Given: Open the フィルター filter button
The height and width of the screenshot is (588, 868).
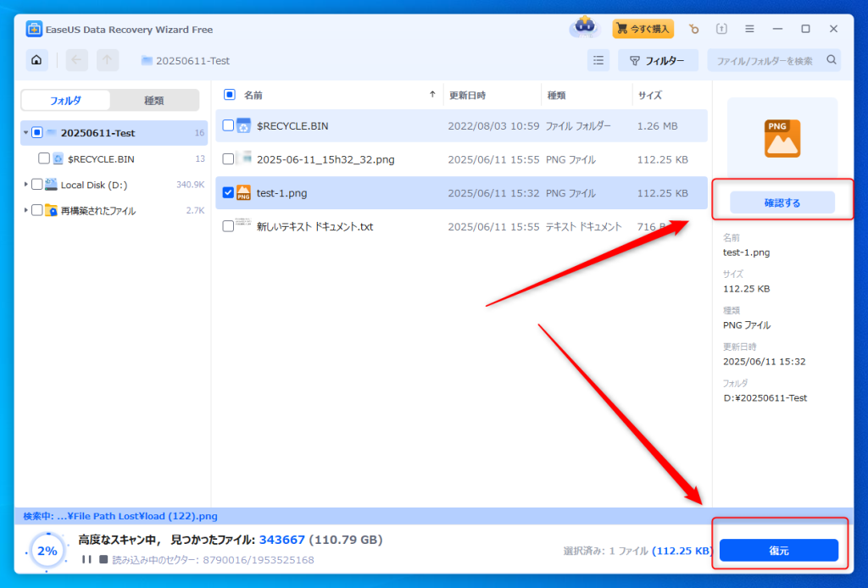Looking at the screenshot, I should coord(658,60).
